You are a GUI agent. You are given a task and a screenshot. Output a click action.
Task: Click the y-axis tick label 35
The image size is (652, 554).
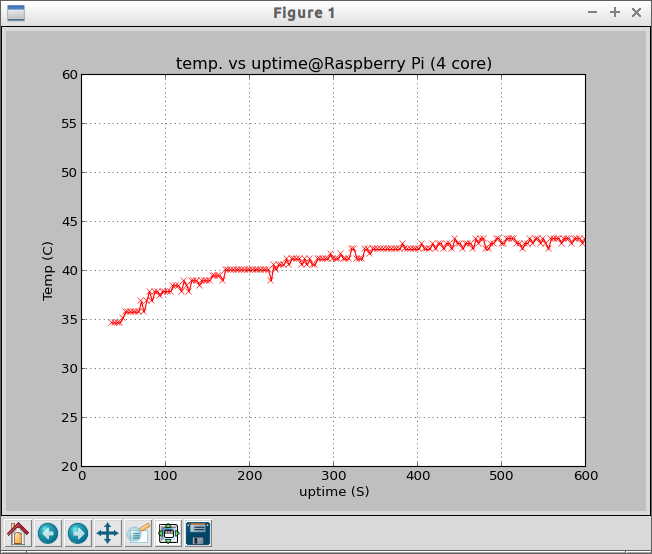tap(69, 319)
